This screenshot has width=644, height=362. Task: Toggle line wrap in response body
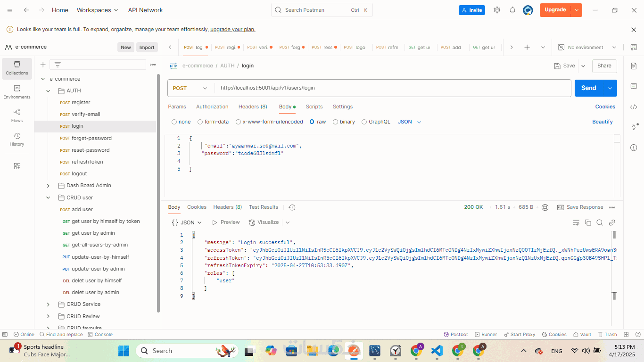[x=576, y=222]
